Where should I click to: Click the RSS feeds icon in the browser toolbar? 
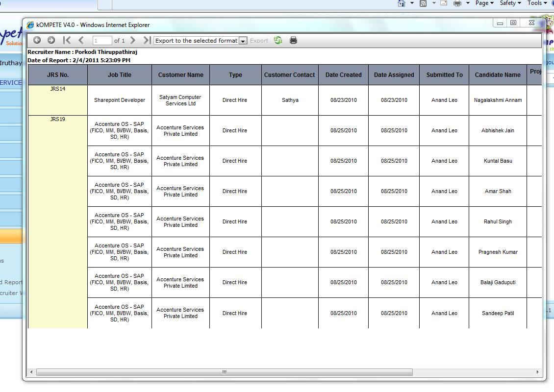pyautogui.click(x=423, y=3)
